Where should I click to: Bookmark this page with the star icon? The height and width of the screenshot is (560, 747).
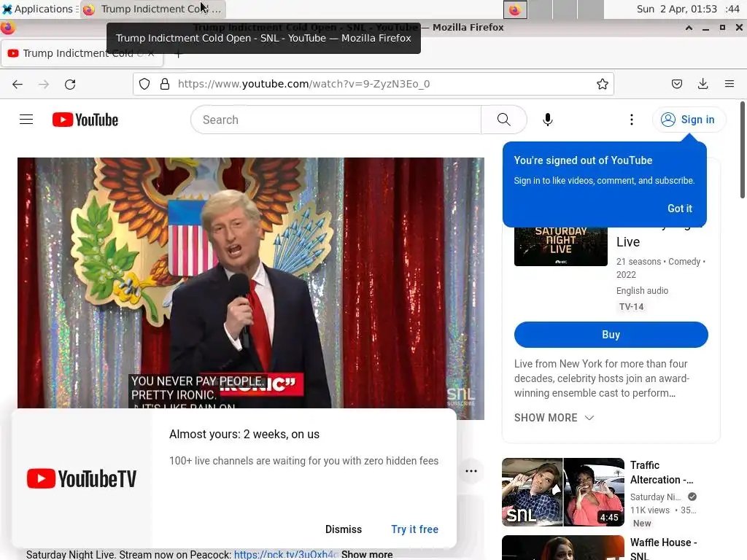[602, 84]
